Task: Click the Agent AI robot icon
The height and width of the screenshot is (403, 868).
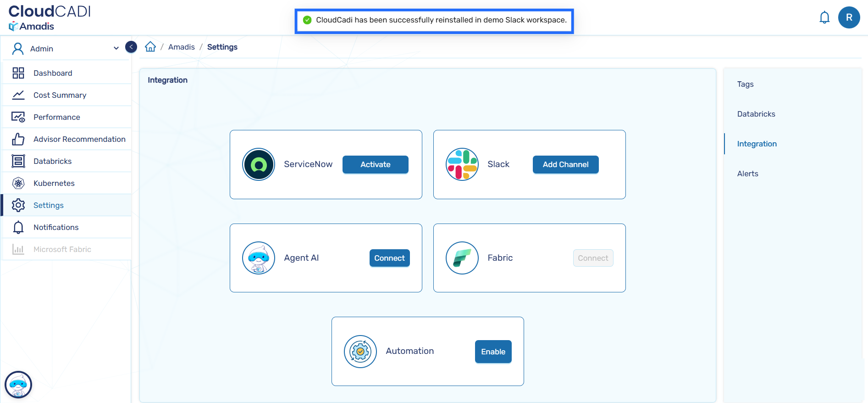Action: click(x=259, y=258)
